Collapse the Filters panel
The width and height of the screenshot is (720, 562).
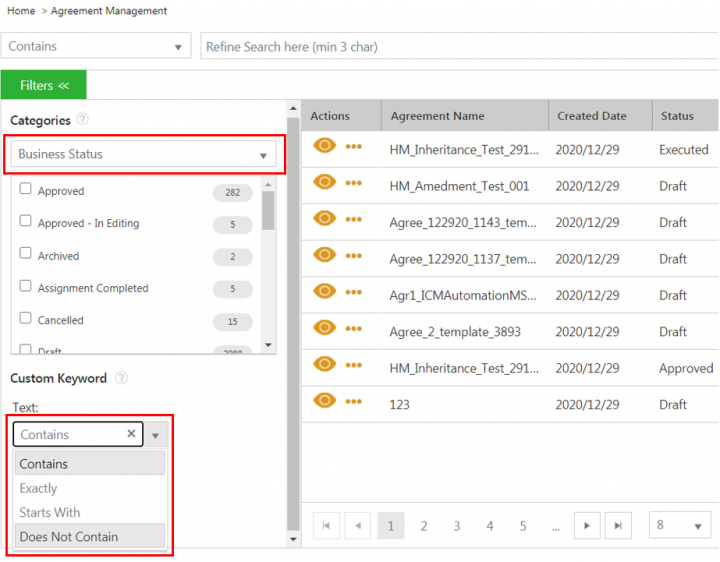point(44,85)
